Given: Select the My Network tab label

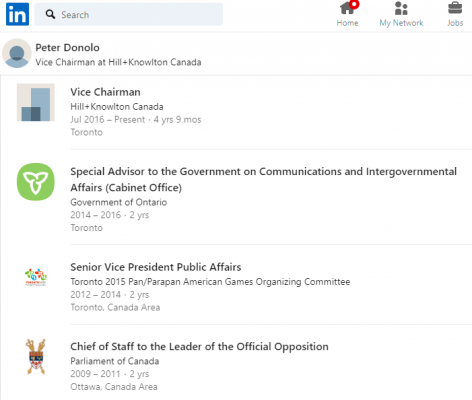Looking at the screenshot, I should click(401, 23).
